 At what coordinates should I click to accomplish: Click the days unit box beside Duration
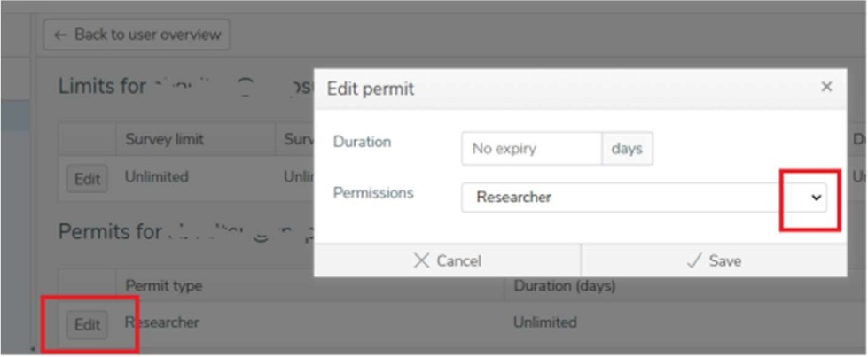(627, 149)
